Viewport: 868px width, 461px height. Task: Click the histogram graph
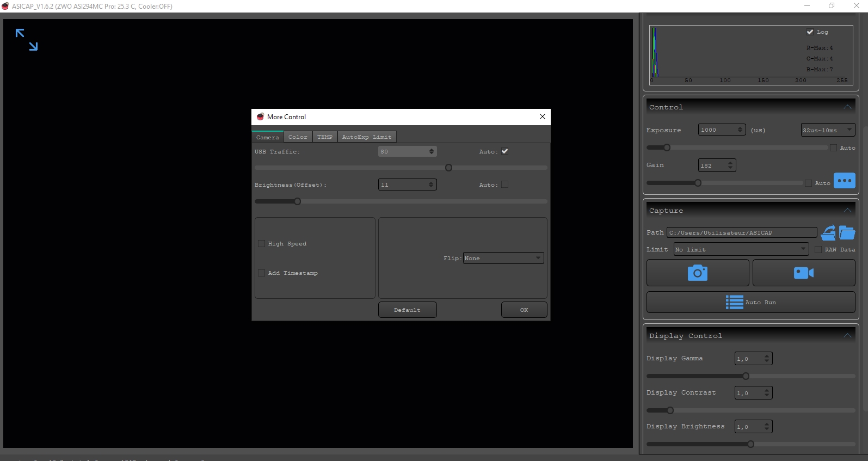pos(751,54)
